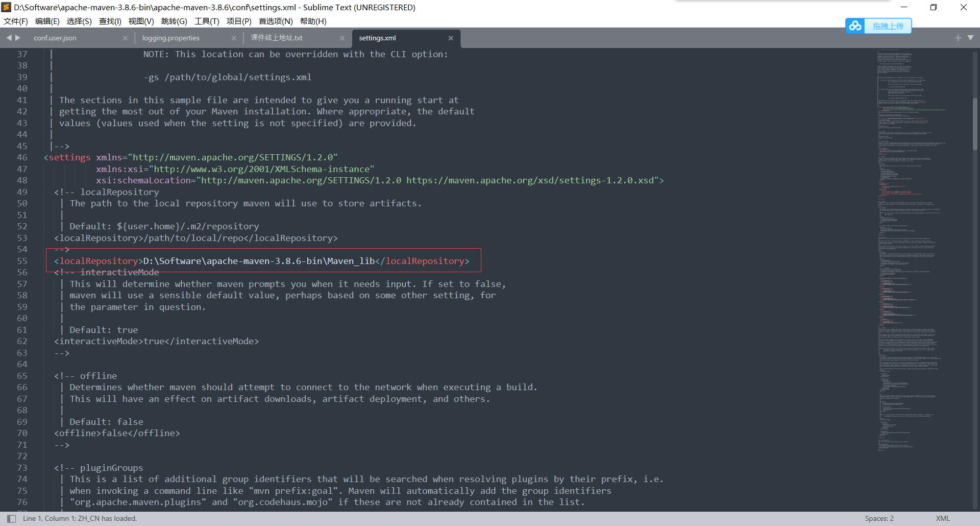Click the vertical scrollbar thumb
The image size is (980, 526).
[x=975, y=123]
